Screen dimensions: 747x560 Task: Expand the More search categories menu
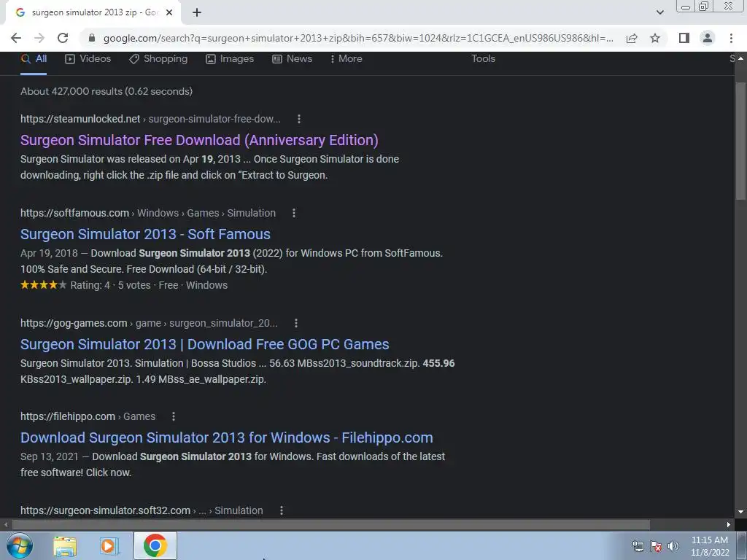coord(347,58)
